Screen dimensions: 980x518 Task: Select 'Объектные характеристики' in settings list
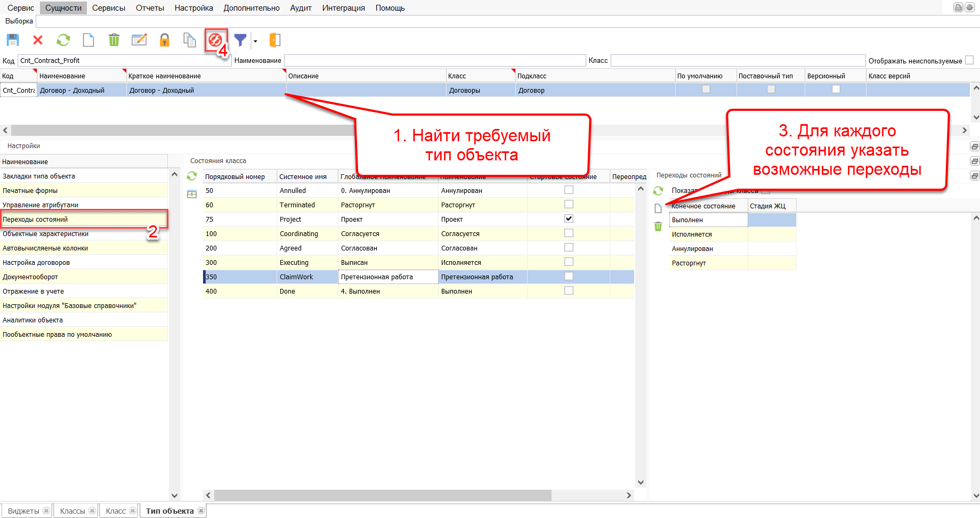click(x=46, y=234)
